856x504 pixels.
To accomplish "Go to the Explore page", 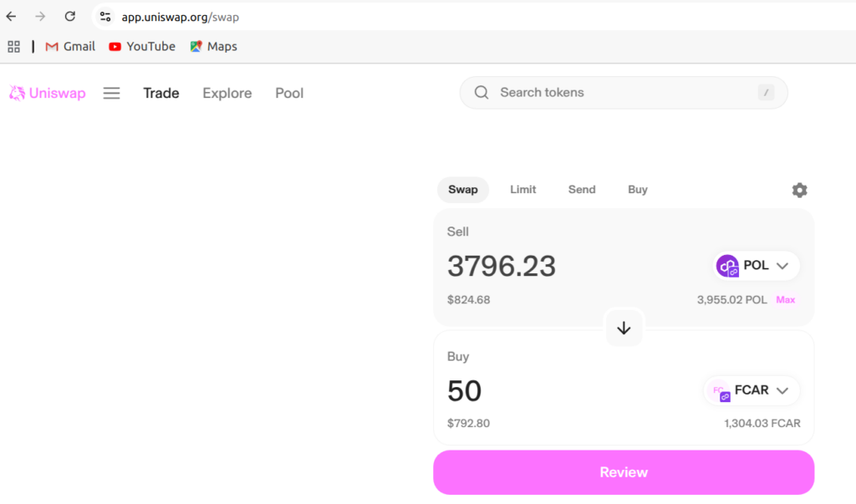I will pyautogui.click(x=227, y=94).
